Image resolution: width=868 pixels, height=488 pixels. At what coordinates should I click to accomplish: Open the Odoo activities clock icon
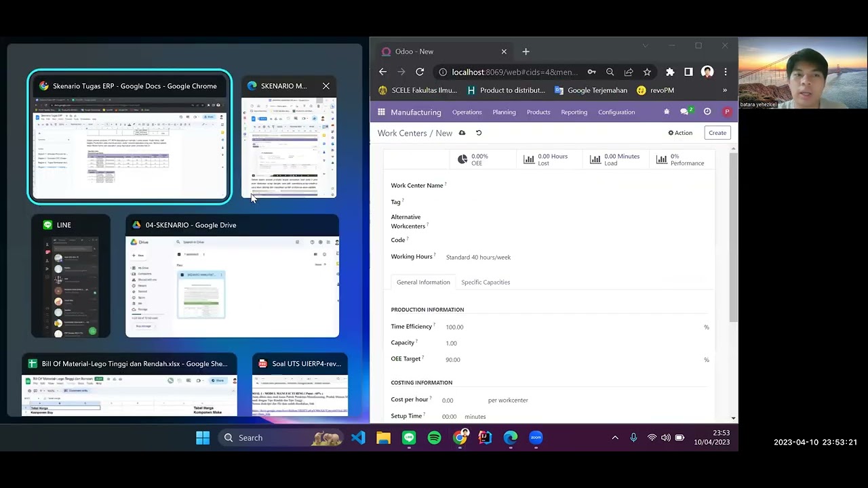(x=707, y=112)
